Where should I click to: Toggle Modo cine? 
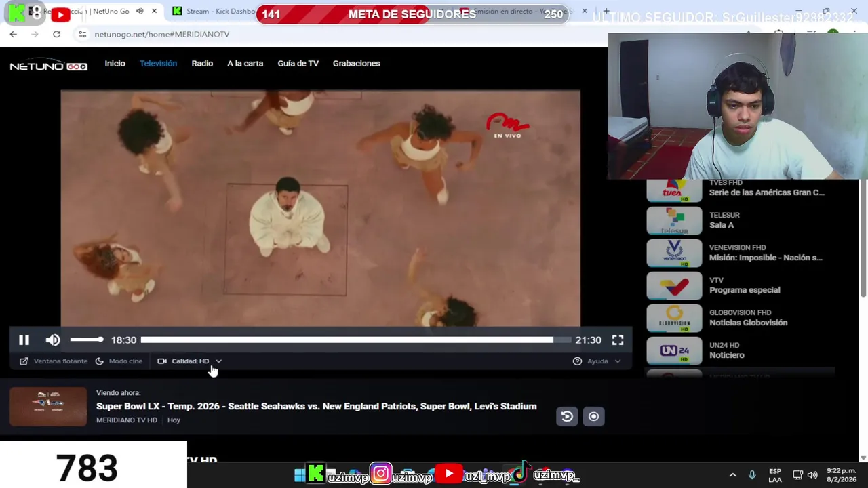(119, 361)
